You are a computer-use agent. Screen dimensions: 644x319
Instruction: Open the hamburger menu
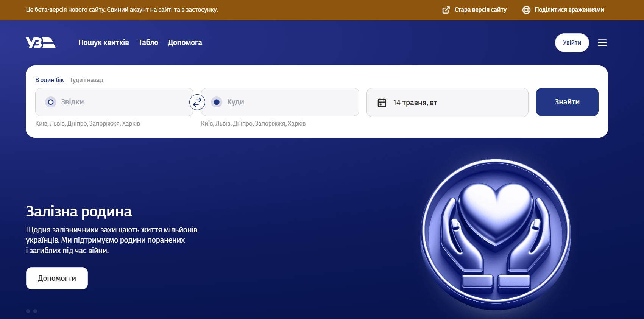coord(602,43)
